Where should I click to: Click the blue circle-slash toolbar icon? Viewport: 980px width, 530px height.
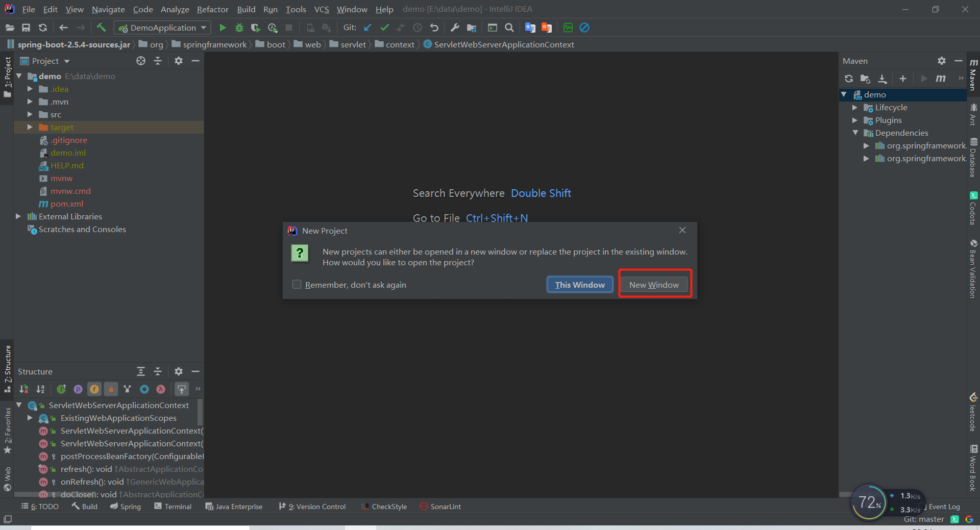coord(584,28)
